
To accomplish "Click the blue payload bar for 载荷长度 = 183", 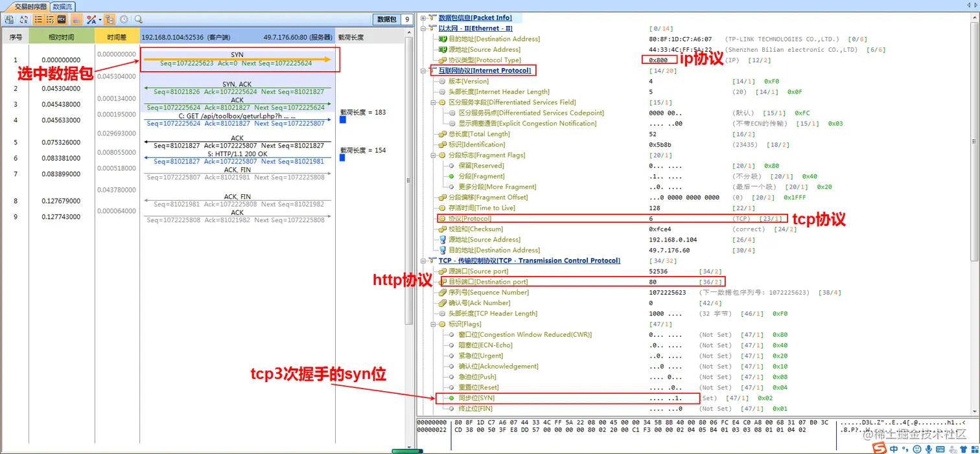I will point(343,120).
